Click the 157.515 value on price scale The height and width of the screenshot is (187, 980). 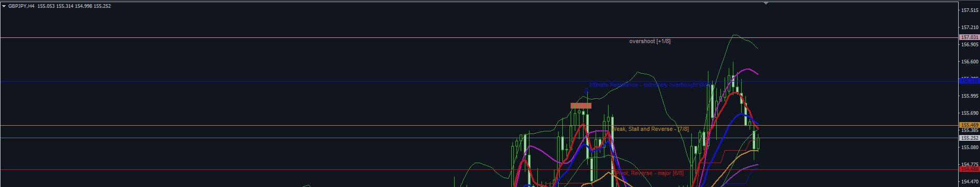point(970,10)
